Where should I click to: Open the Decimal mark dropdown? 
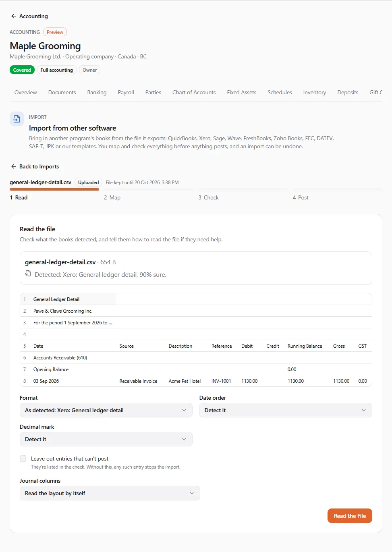106,439
